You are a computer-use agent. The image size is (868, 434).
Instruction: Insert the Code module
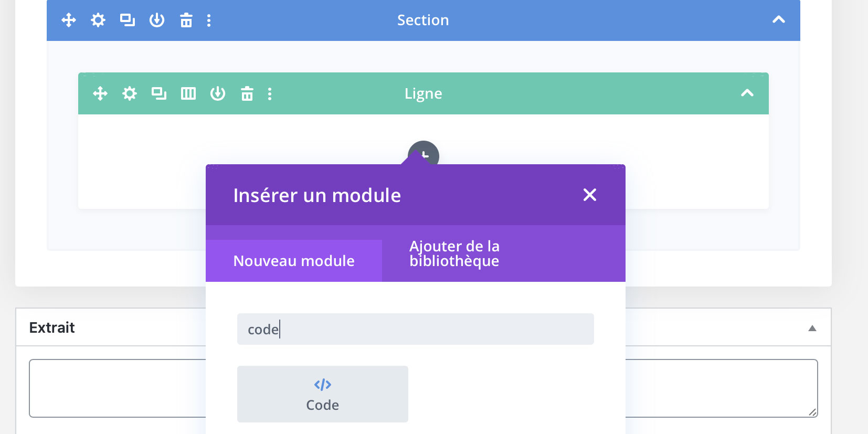(x=323, y=394)
